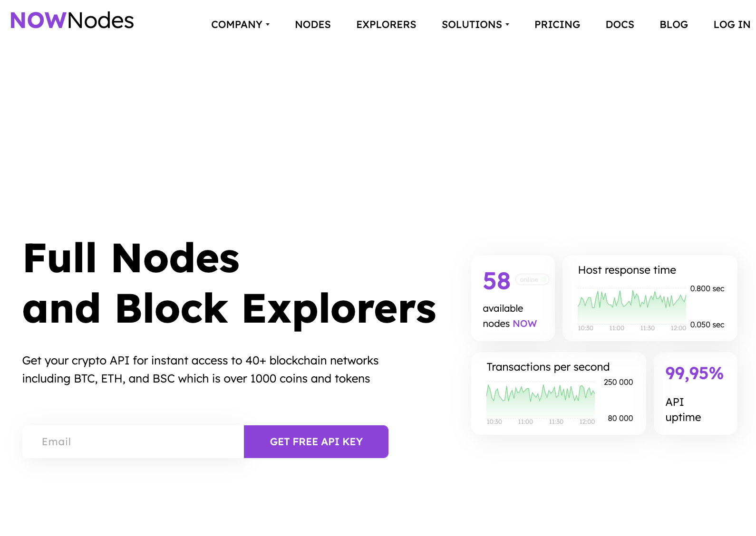Click the online status badge beside 58
756x536 pixels.
(532, 279)
